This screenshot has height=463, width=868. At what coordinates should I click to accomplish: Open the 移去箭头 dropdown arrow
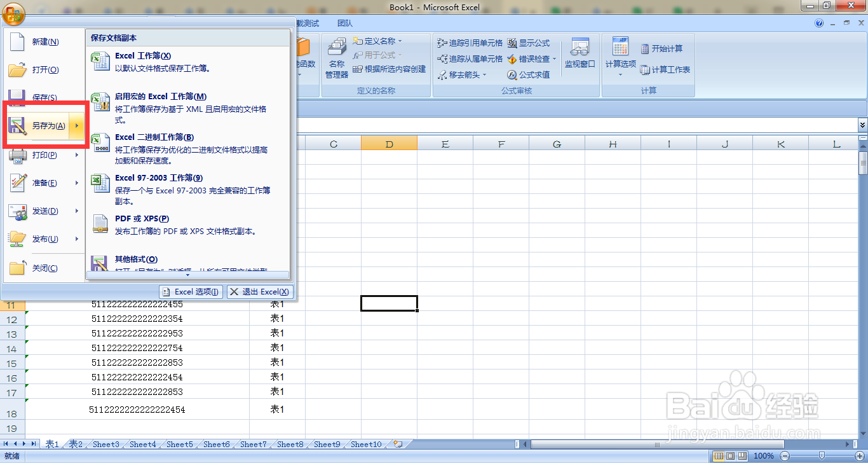pyautogui.click(x=485, y=75)
